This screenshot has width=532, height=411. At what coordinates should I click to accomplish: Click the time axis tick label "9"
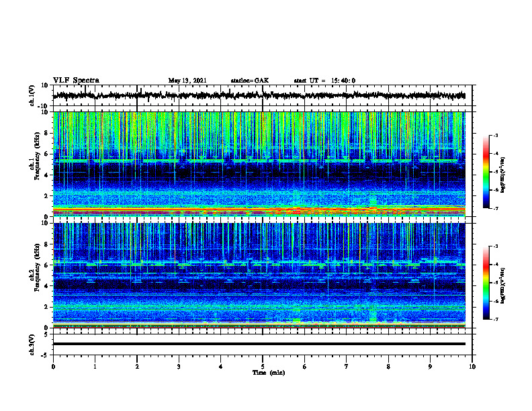[430, 367]
